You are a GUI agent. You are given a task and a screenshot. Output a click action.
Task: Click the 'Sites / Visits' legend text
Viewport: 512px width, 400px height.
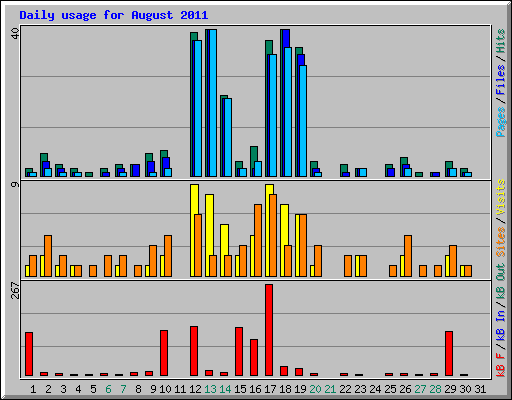pyautogui.click(x=500, y=218)
